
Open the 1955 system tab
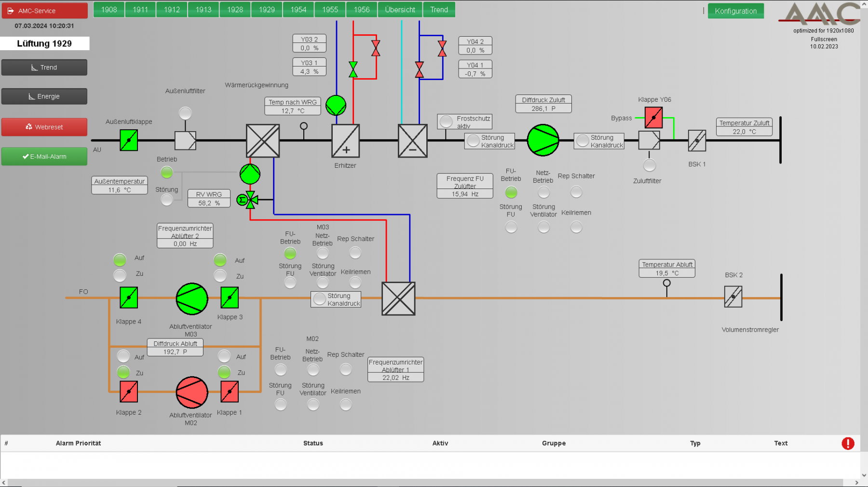pos(329,9)
